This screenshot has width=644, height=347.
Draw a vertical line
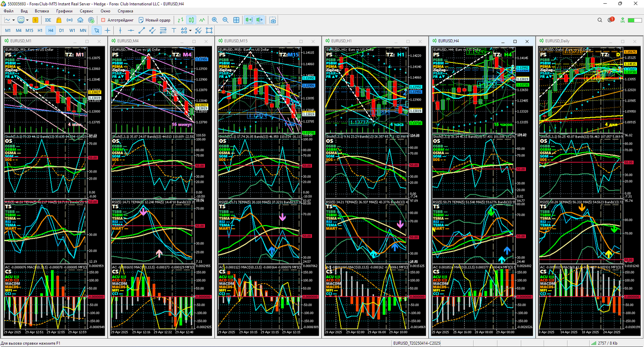(120, 31)
